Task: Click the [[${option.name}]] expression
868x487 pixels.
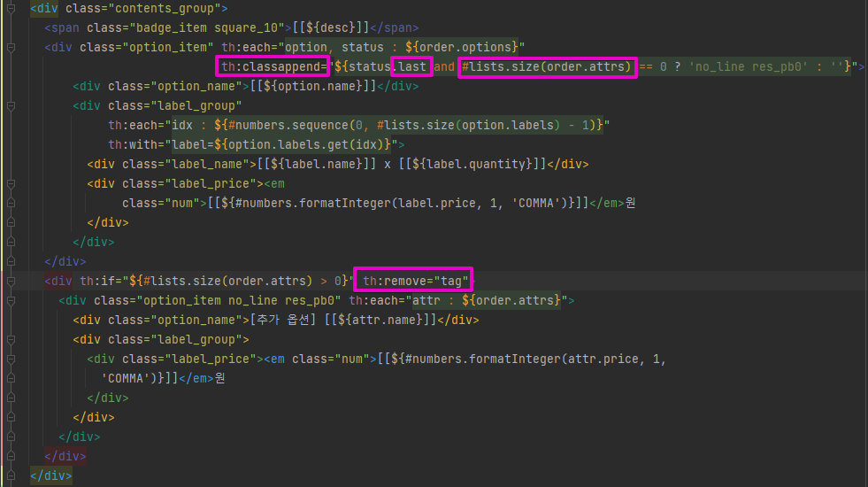Action: 312,87
